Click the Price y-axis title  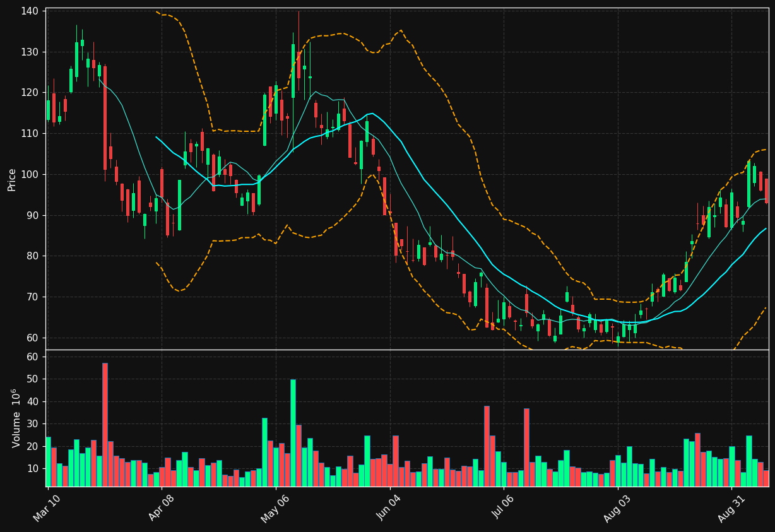click(x=12, y=179)
